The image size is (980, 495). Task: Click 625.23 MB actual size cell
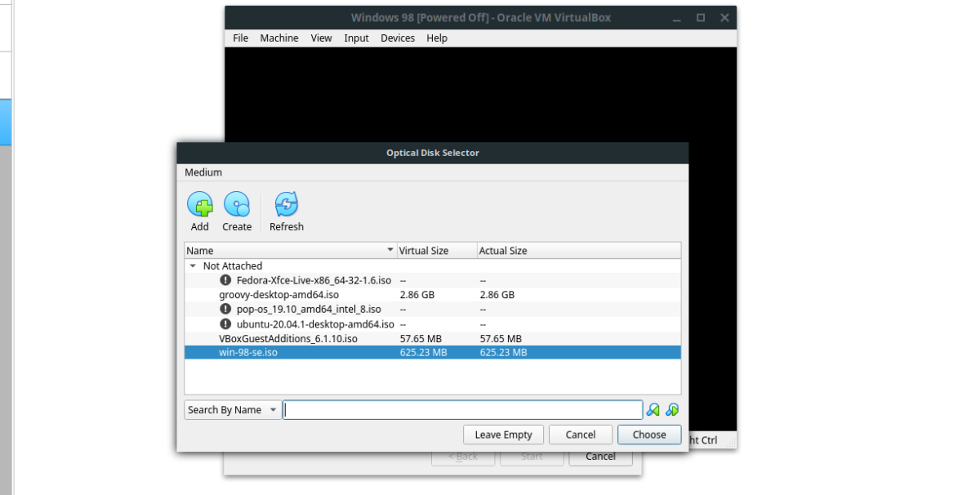coord(503,353)
